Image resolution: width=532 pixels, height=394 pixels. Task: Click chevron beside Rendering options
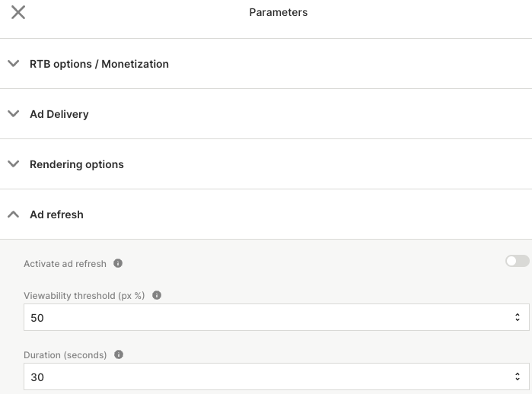13,164
